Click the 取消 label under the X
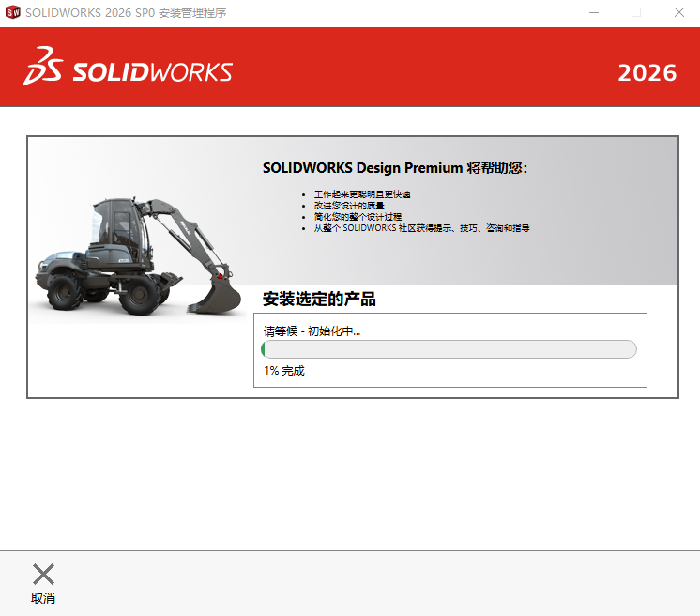This screenshot has height=616, width=700. (x=43, y=598)
